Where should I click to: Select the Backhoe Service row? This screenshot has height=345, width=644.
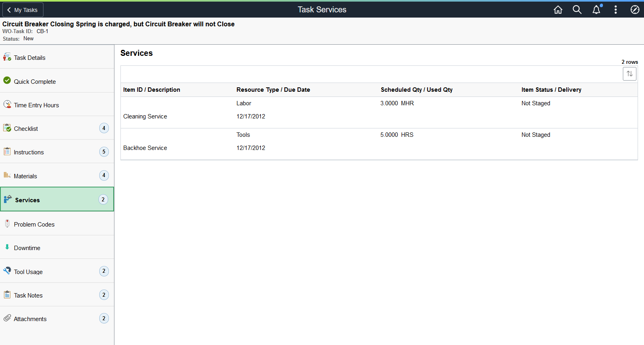(379, 144)
